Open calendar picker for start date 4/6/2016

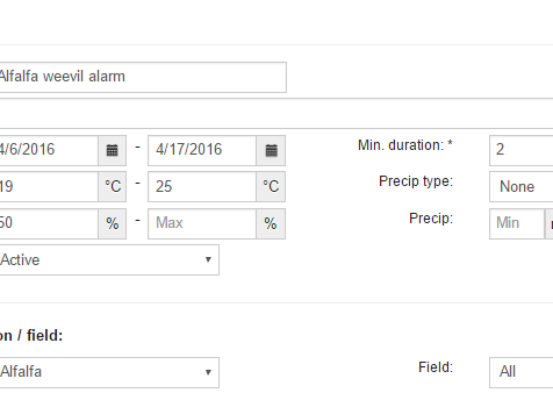112,150
